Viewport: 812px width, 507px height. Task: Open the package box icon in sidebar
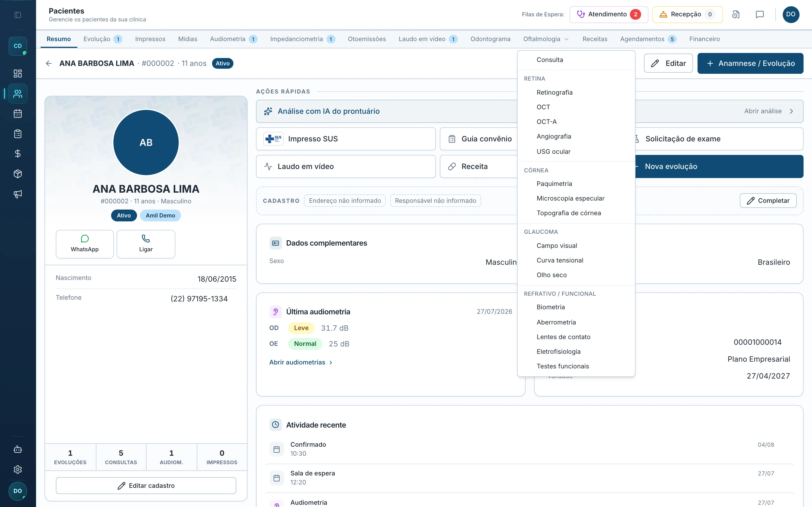click(18, 174)
